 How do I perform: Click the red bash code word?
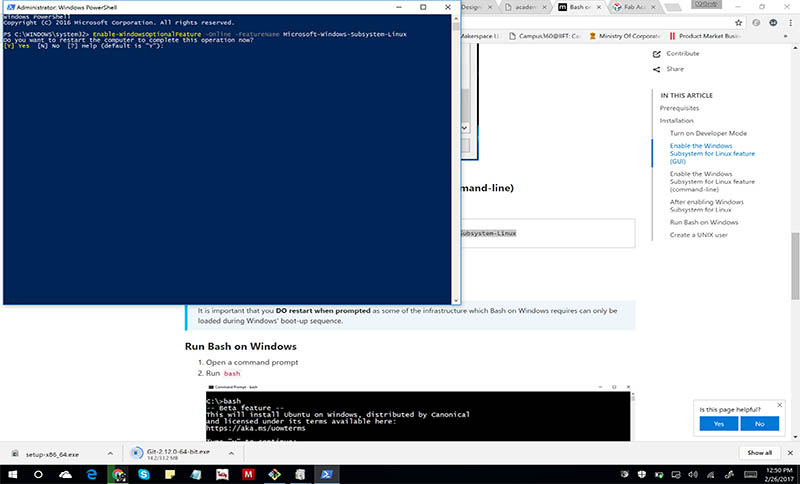232,374
